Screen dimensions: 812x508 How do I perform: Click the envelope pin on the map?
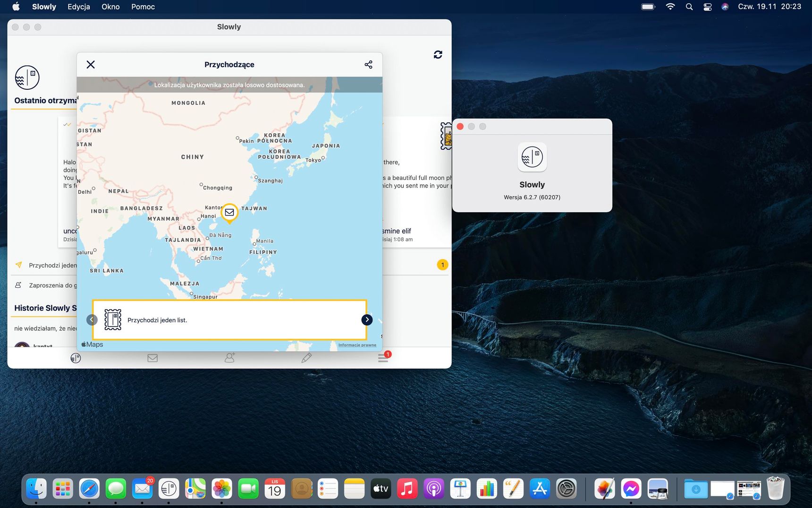(x=229, y=213)
